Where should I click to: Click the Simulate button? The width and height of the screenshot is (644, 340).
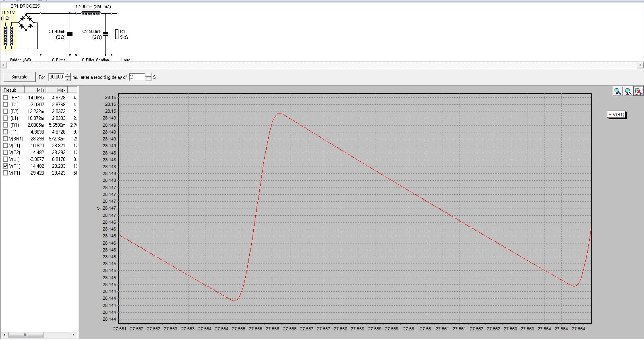coord(19,77)
